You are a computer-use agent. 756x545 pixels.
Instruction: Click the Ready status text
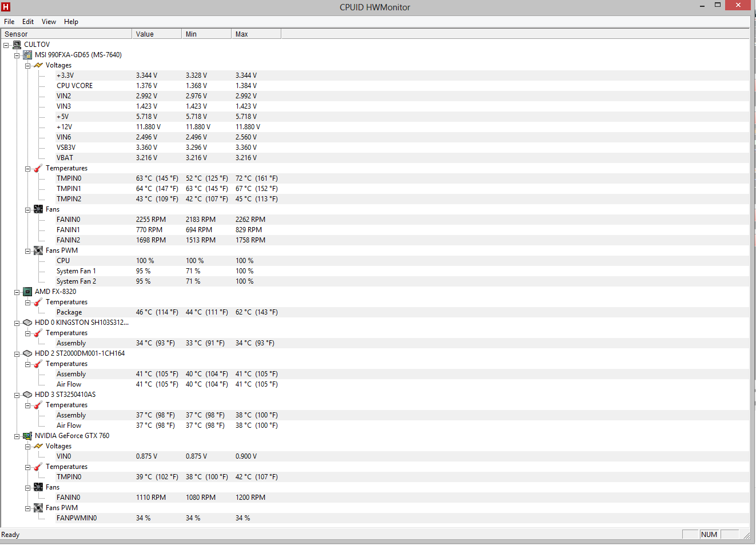pyautogui.click(x=10, y=535)
